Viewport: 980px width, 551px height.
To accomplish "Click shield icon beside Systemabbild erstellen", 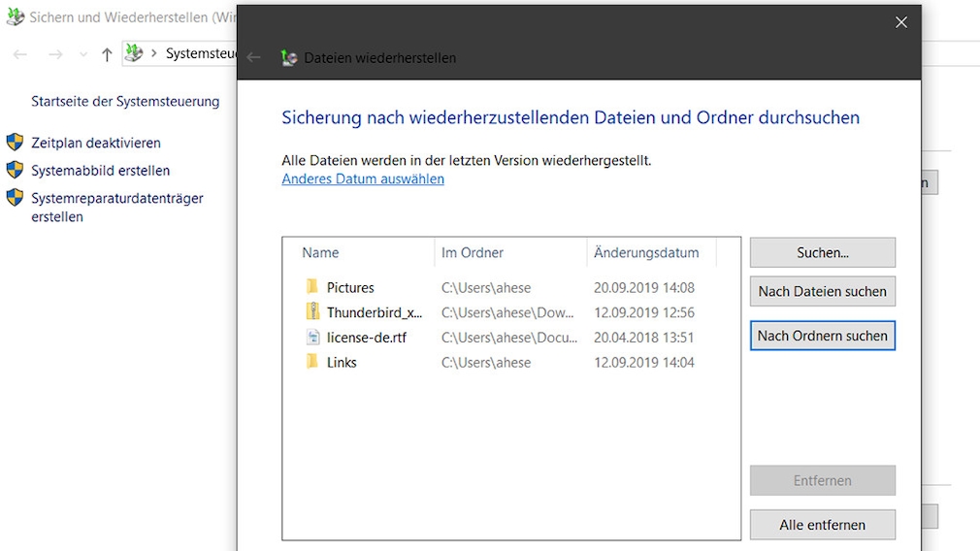I will pyautogui.click(x=15, y=170).
